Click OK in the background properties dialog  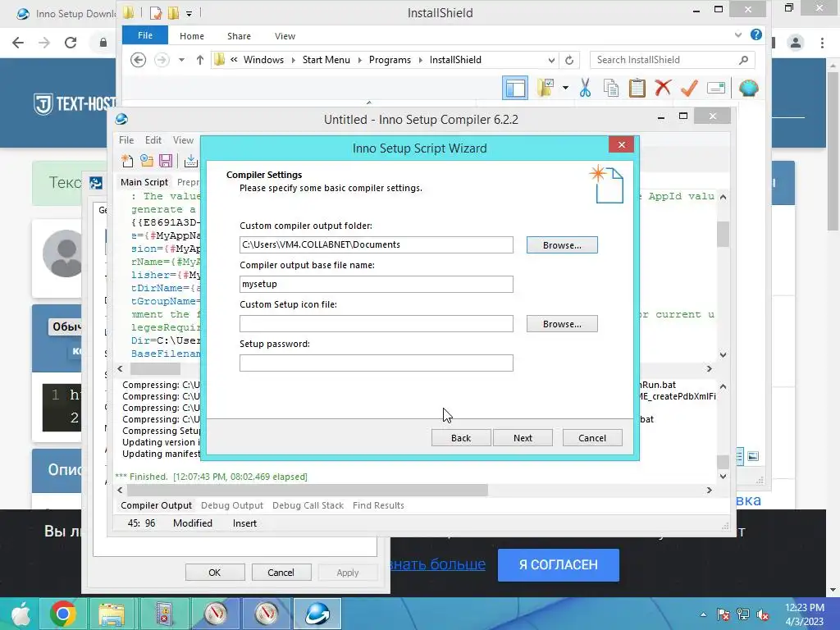[215, 572]
